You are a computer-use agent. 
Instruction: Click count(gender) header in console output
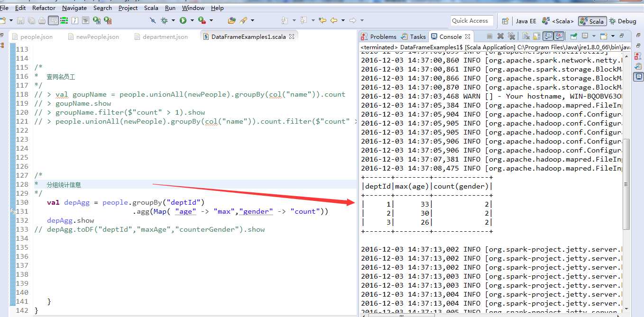[x=462, y=186]
